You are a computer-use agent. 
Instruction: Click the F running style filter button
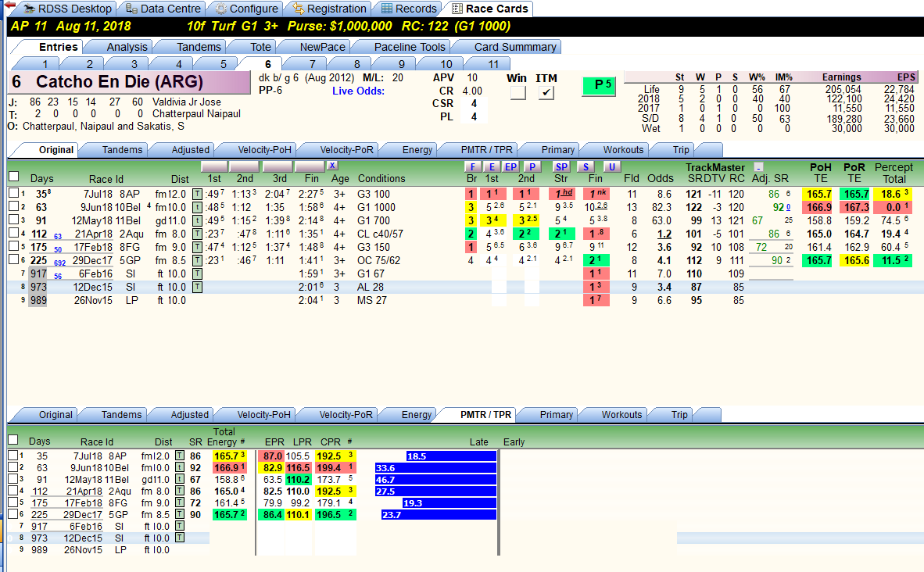(x=472, y=167)
